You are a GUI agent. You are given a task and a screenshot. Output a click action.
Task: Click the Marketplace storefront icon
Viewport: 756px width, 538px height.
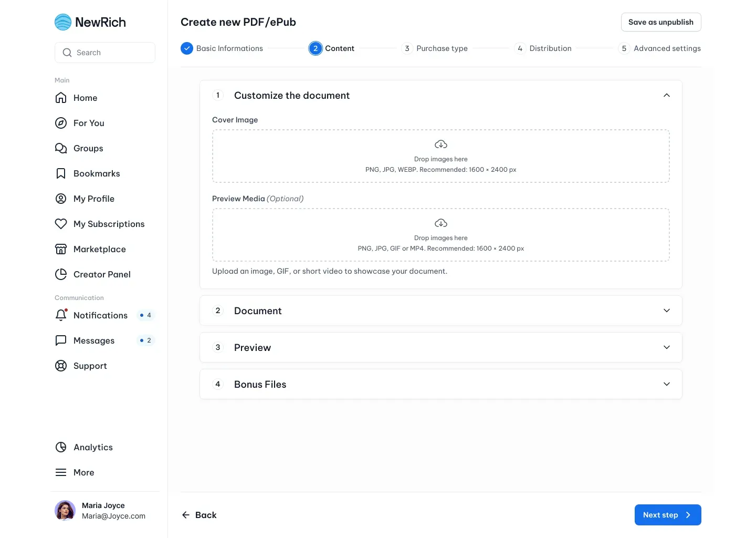coord(61,249)
